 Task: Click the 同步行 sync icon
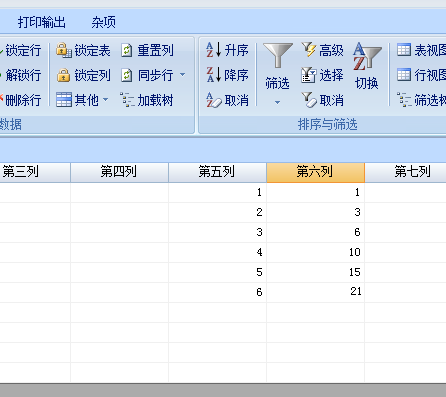(126, 75)
